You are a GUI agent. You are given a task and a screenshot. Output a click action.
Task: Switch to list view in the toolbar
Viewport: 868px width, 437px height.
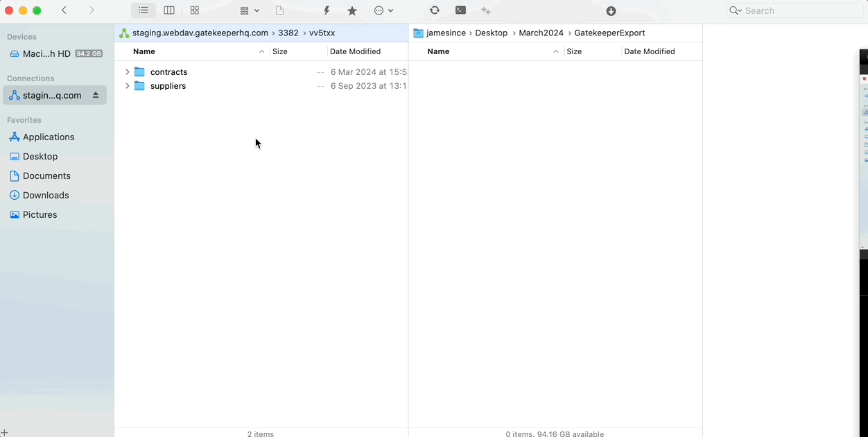pyautogui.click(x=144, y=10)
